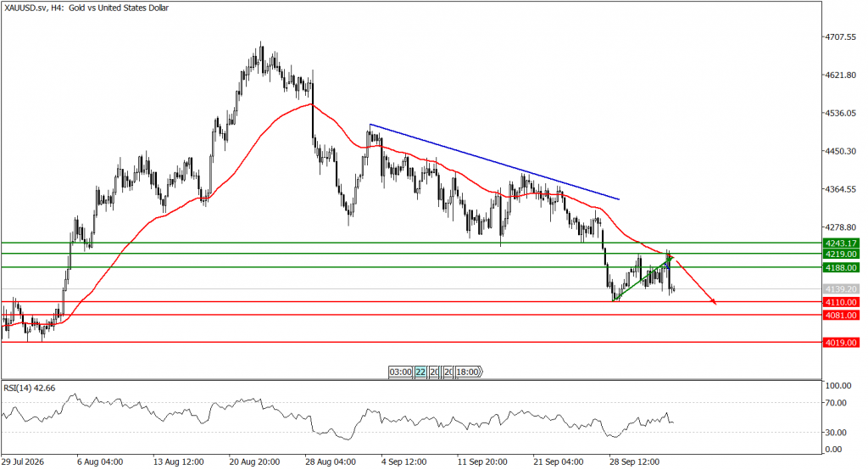This screenshot has height=470, width=868.
Task: Select the 4243.17 green level price tag
Action: click(x=841, y=243)
